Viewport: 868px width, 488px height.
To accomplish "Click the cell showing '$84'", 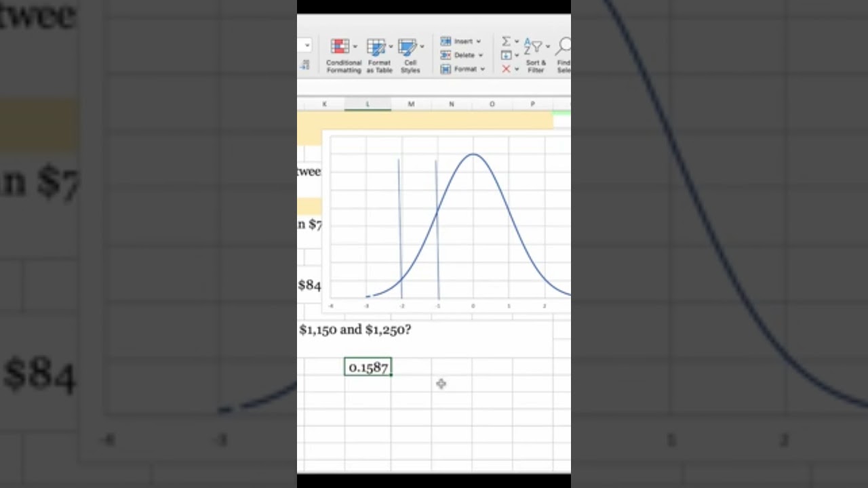I will 310,285.
